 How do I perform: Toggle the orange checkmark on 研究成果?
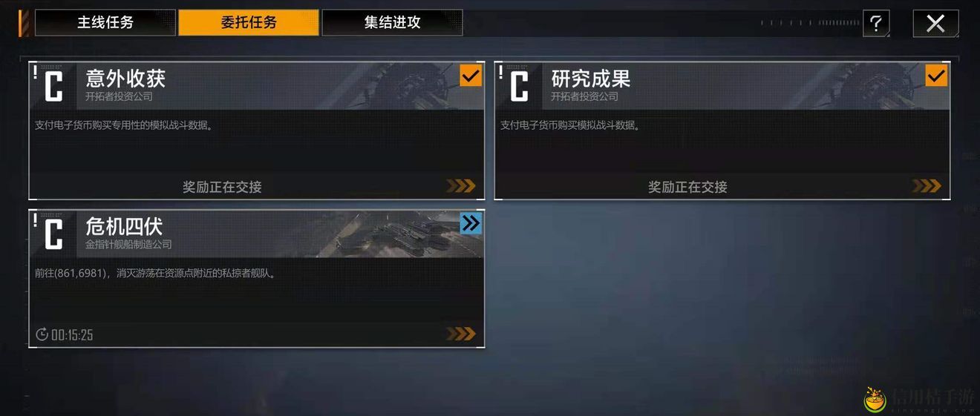936,76
